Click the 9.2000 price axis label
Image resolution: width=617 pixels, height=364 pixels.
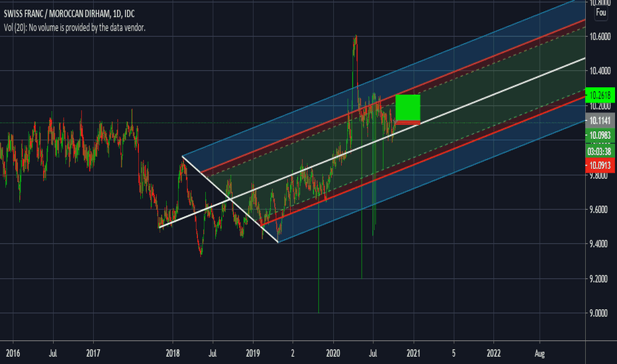tap(600, 279)
